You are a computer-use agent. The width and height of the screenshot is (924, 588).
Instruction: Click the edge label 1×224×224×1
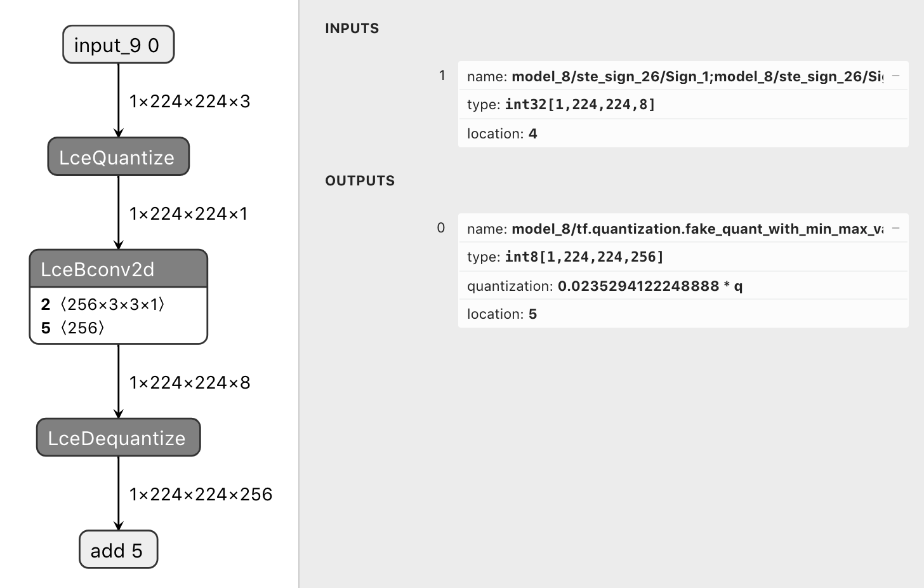pos(188,213)
